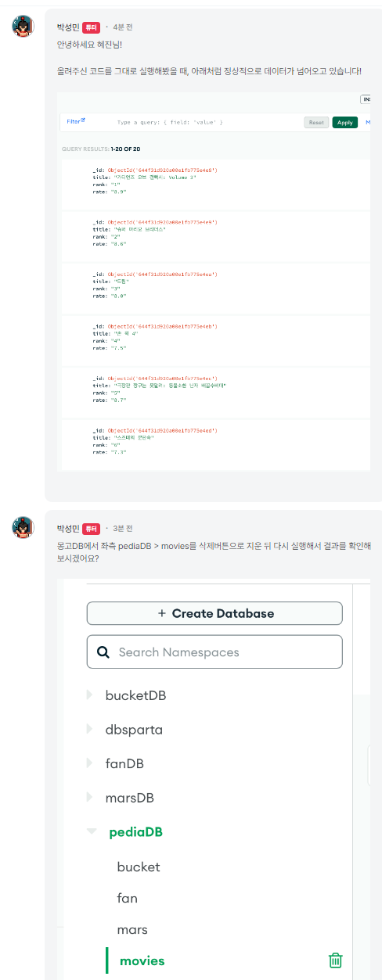This screenshot has height=980, width=382.
Task: Click the greeting text '안녕하세요 혜진님!'
Action: point(89,43)
